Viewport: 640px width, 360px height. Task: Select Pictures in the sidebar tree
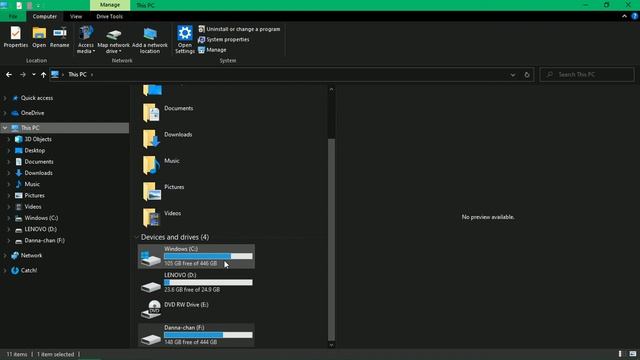click(x=34, y=196)
